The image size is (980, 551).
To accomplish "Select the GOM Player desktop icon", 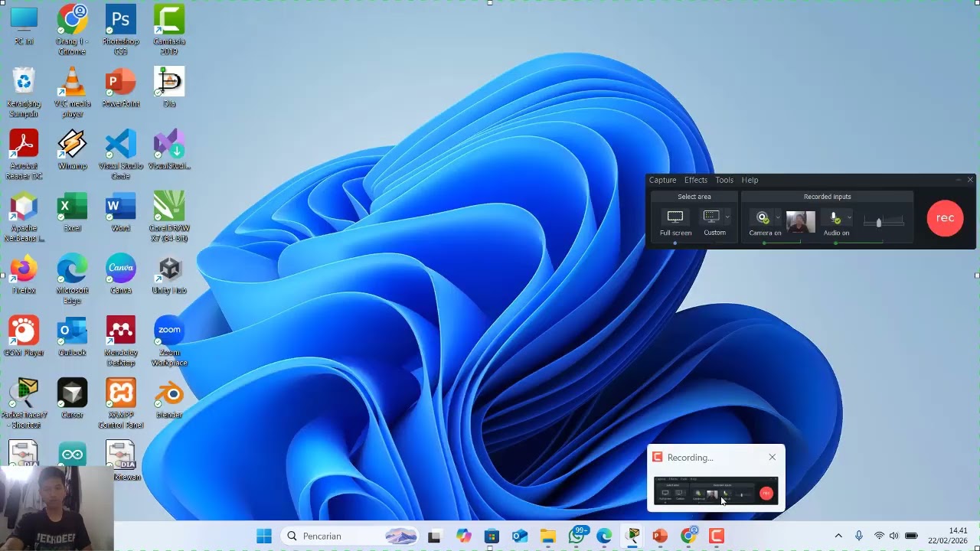I will point(24,337).
